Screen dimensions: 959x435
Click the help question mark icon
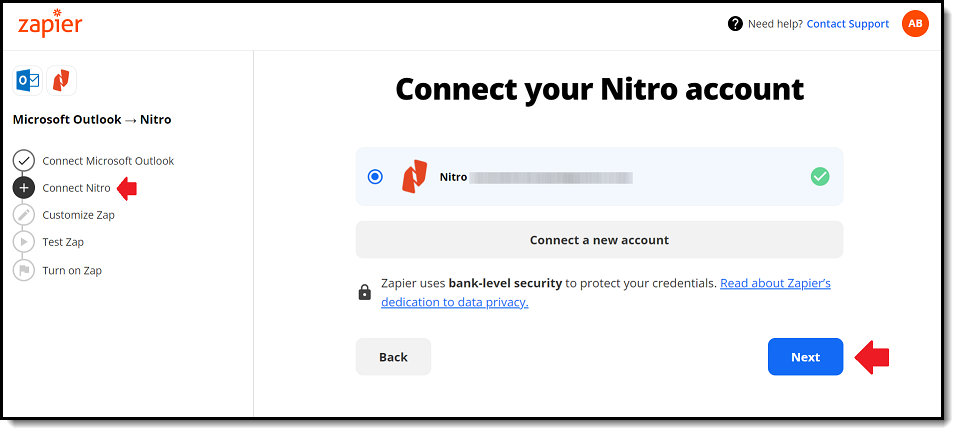pos(735,24)
